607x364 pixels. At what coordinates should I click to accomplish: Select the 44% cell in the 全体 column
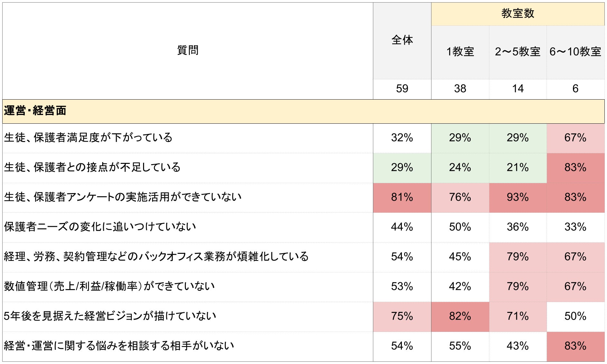pos(402,227)
